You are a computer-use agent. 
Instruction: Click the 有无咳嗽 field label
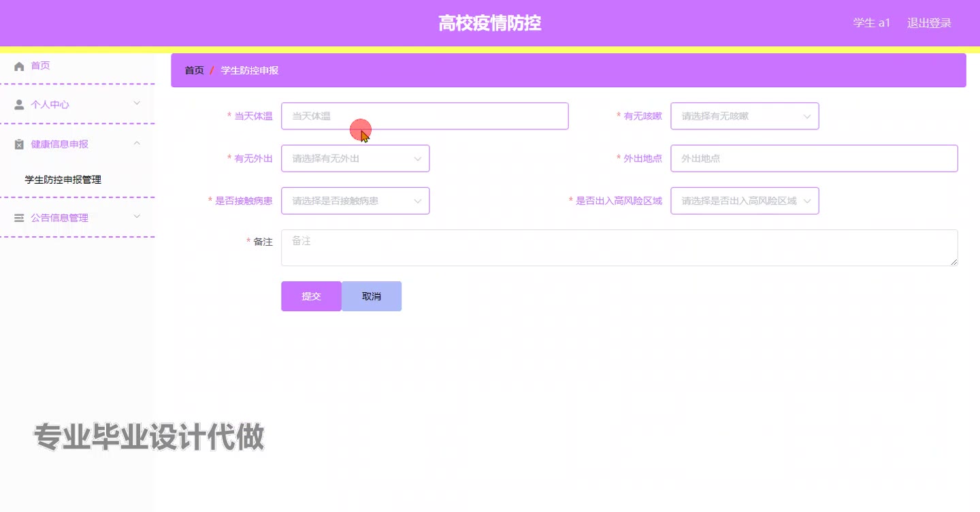coord(643,116)
